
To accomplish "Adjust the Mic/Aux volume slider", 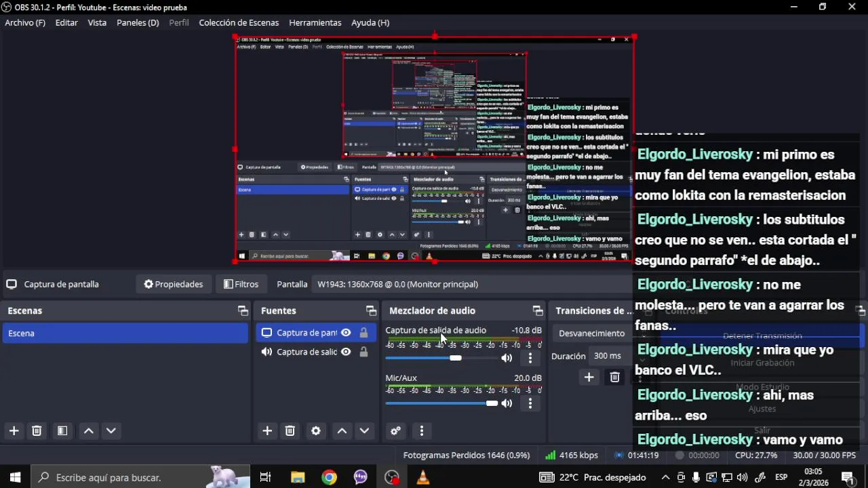I will pos(440,403).
